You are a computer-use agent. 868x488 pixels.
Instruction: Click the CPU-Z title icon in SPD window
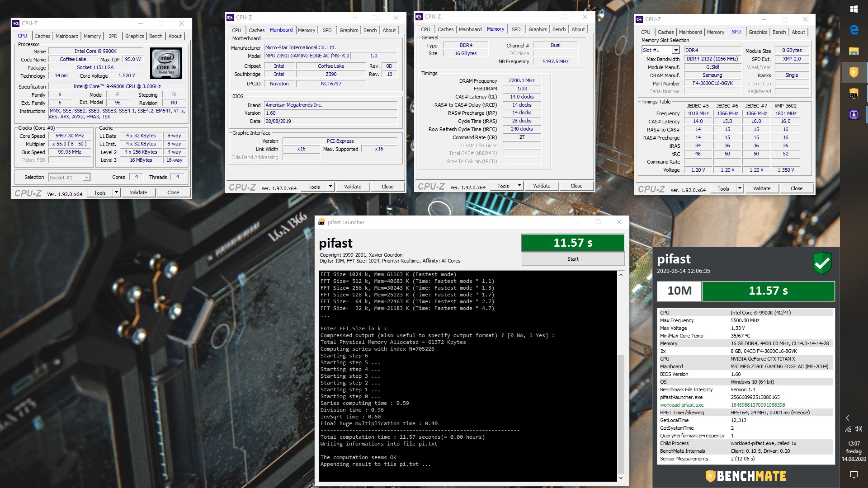pyautogui.click(x=639, y=19)
